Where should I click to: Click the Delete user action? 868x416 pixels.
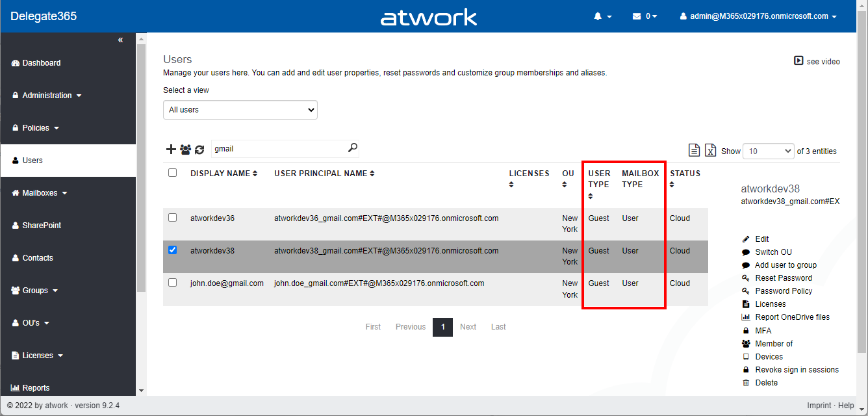click(x=766, y=383)
